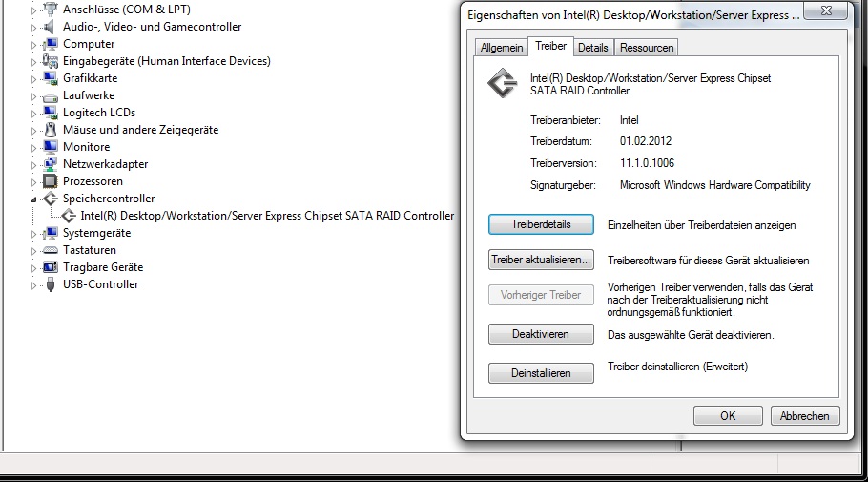Expand the Tragbare Geräte category arrow
Screen dimensions: 868x482
[x=34, y=267]
